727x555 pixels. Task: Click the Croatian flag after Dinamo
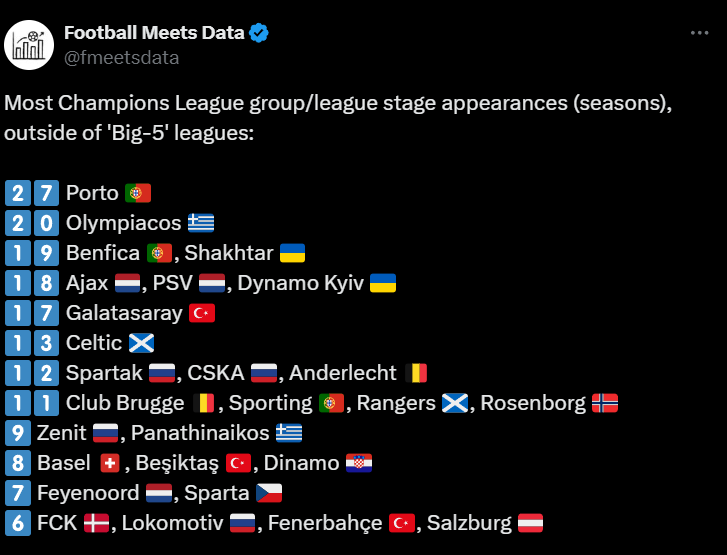pos(359,463)
